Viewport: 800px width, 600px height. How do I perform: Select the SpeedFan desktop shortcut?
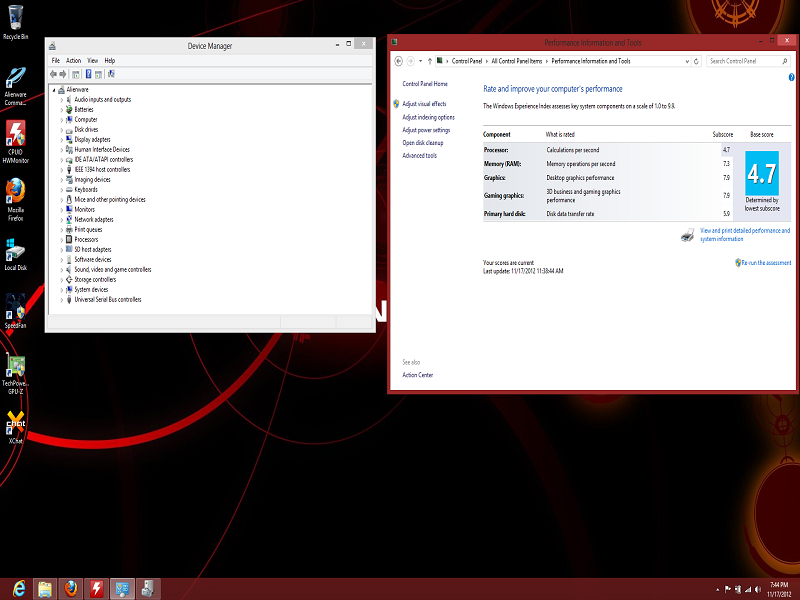[x=15, y=311]
